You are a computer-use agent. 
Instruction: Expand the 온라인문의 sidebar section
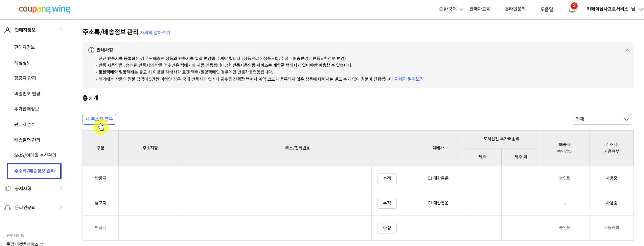coord(61,207)
